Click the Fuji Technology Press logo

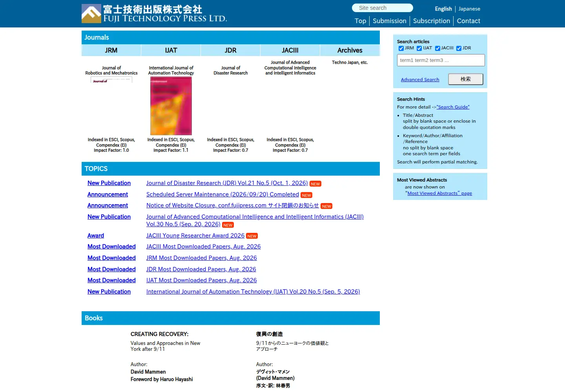click(x=154, y=14)
